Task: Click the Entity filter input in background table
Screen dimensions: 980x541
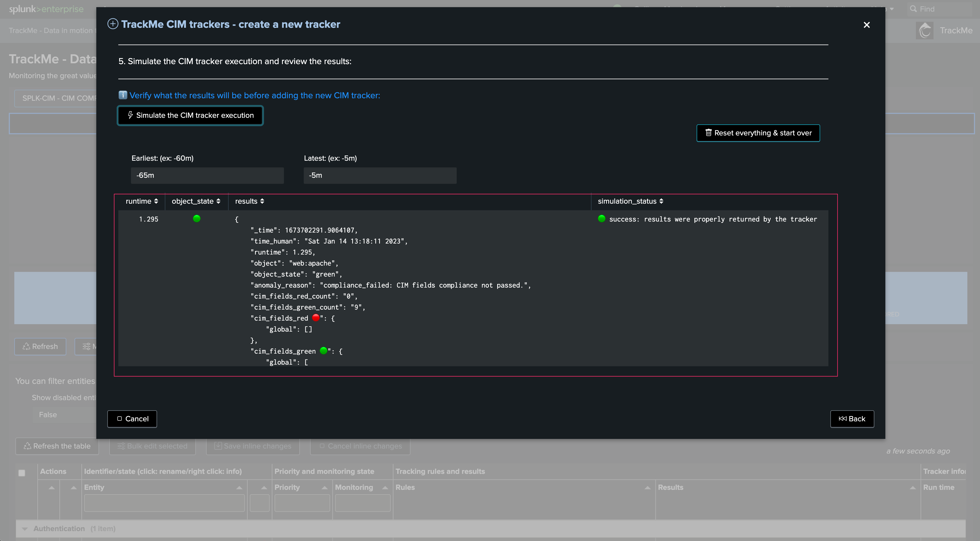Action: 164,503
